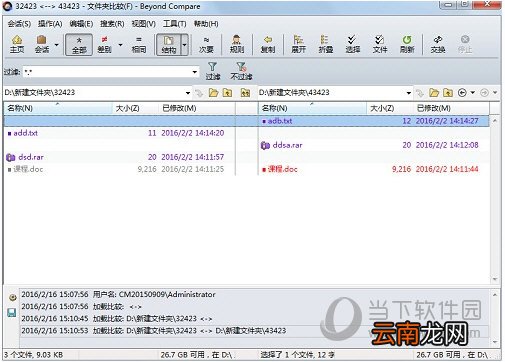
Task: Toggle the 差别 show differences filter
Action: coord(104,44)
